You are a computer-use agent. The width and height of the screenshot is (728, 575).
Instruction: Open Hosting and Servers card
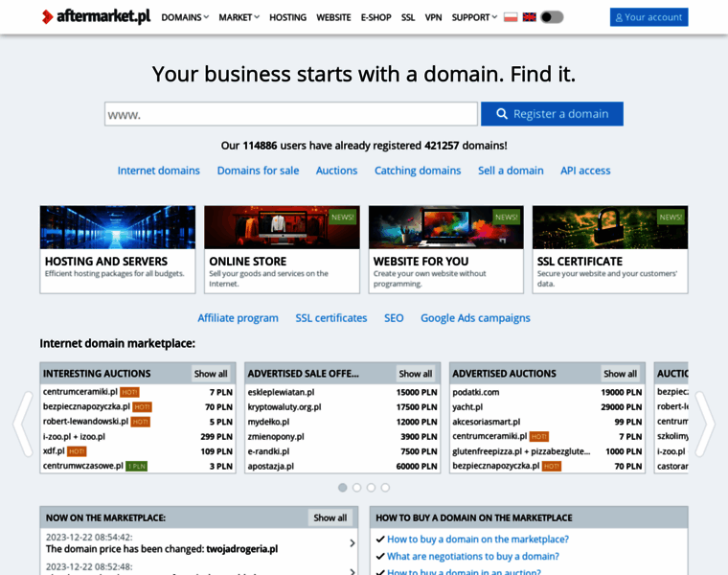118,249
